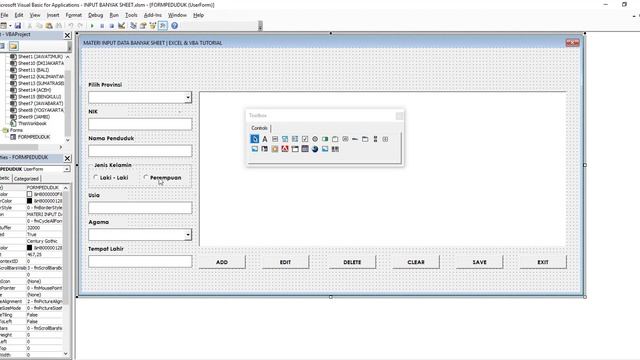Click the SAVE button on form
The width and height of the screenshot is (640, 360).
[x=479, y=262]
